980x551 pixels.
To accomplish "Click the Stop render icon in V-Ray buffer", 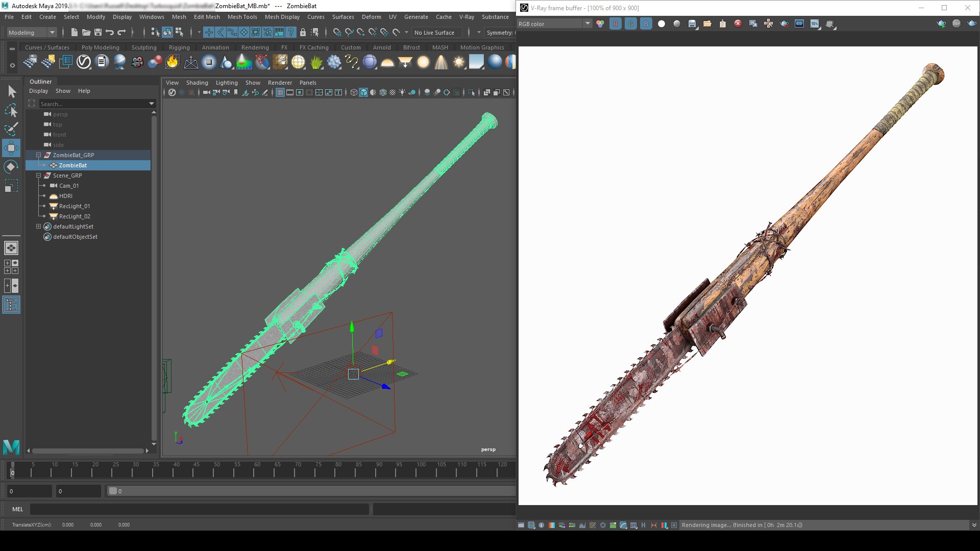I will click(957, 23).
